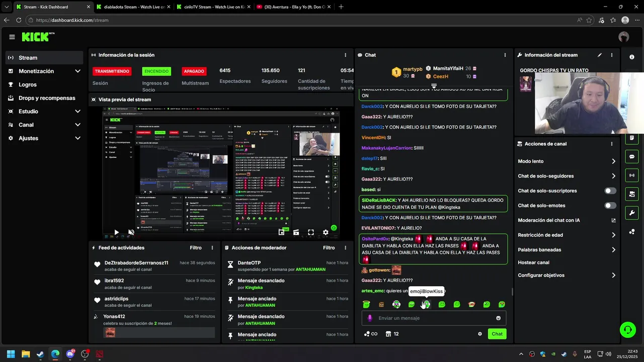644x362 pixels.
Task: Expand the Monetización sidebar section
Action: point(45,71)
